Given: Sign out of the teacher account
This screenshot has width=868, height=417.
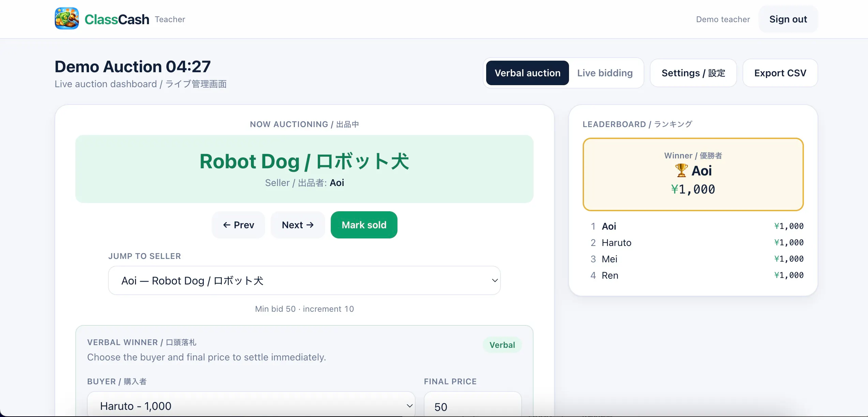Looking at the screenshot, I should point(788,19).
